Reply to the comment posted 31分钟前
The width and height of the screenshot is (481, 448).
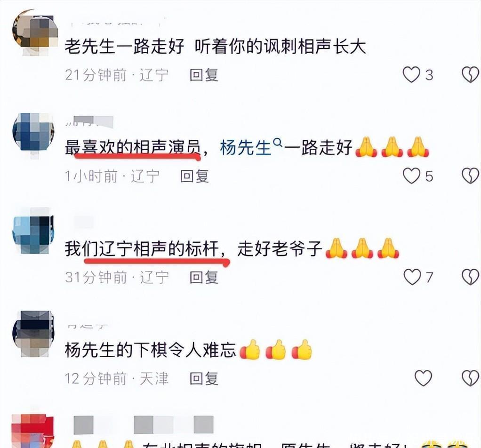pyautogui.click(x=204, y=278)
